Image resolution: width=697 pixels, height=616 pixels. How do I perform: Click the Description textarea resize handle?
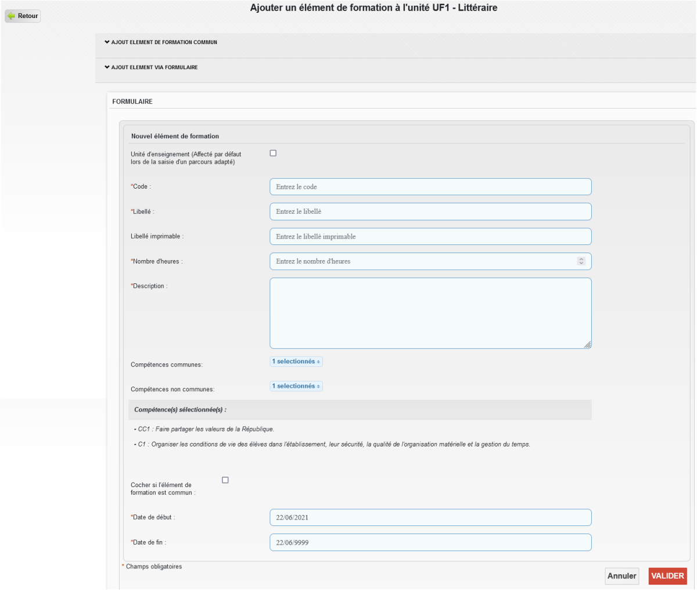587,344
